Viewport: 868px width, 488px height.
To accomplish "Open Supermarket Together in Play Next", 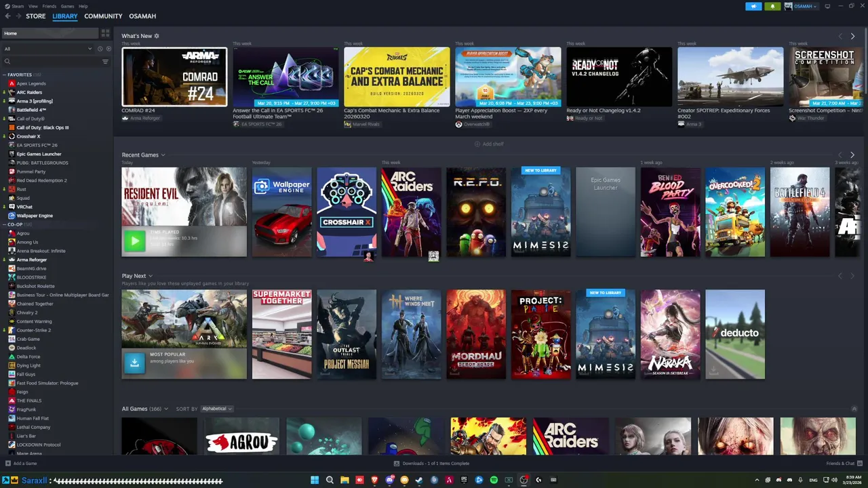I will tap(282, 335).
